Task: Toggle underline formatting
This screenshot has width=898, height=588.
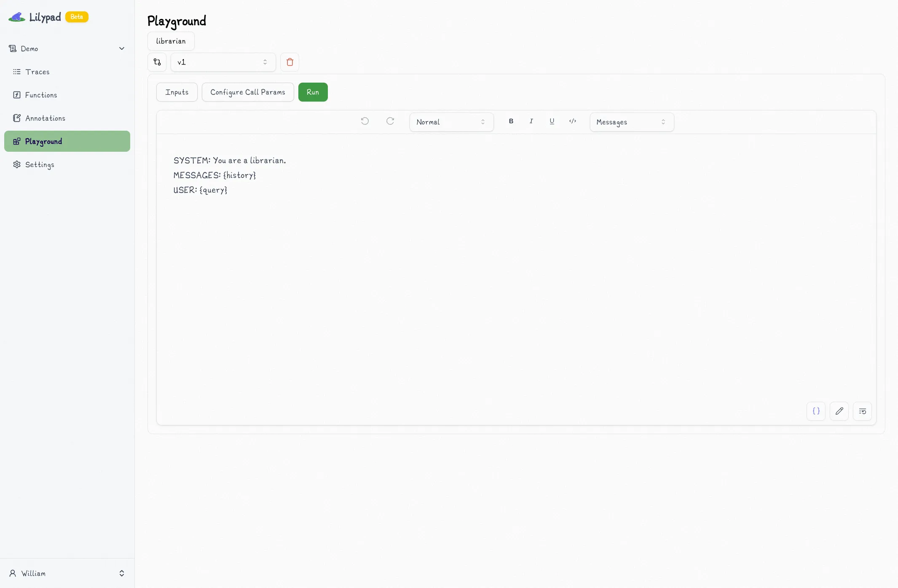Action: click(552, 121)
